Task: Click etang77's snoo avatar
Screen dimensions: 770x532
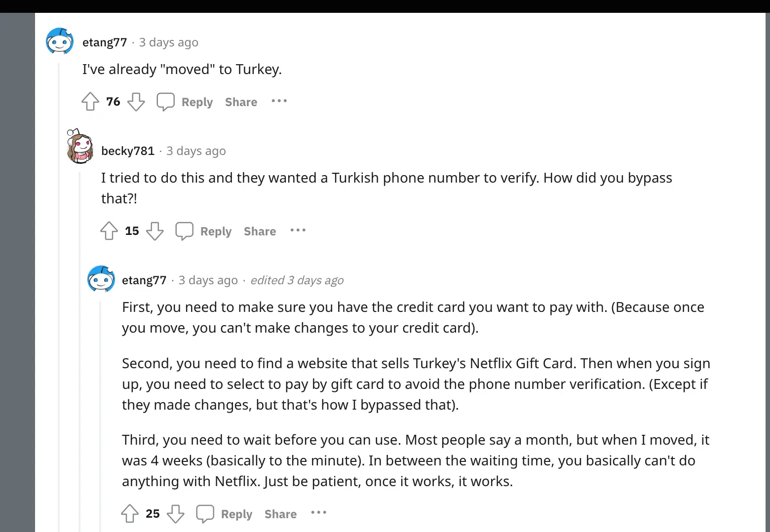Action: (x=59, y=41)
